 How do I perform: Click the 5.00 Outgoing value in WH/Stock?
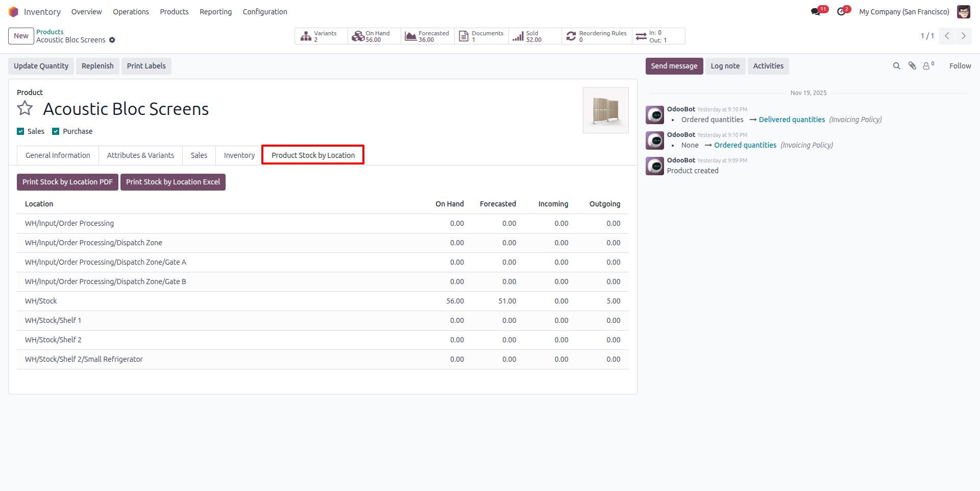click(x=614, y=301)
